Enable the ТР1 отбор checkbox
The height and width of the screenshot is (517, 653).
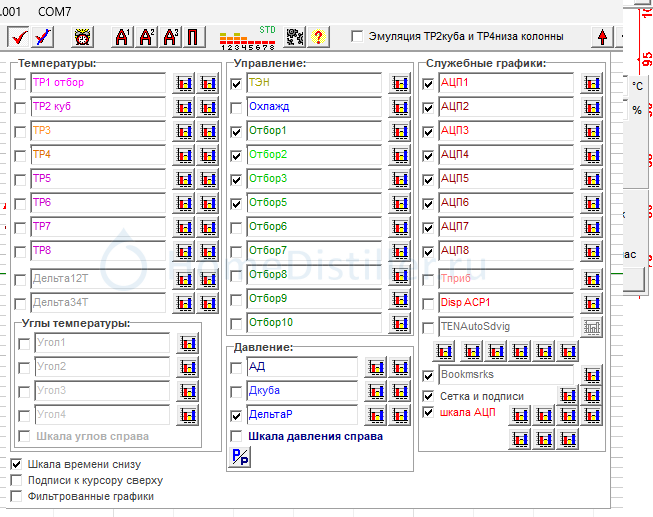pyautogui.click(x=21, y=84)
